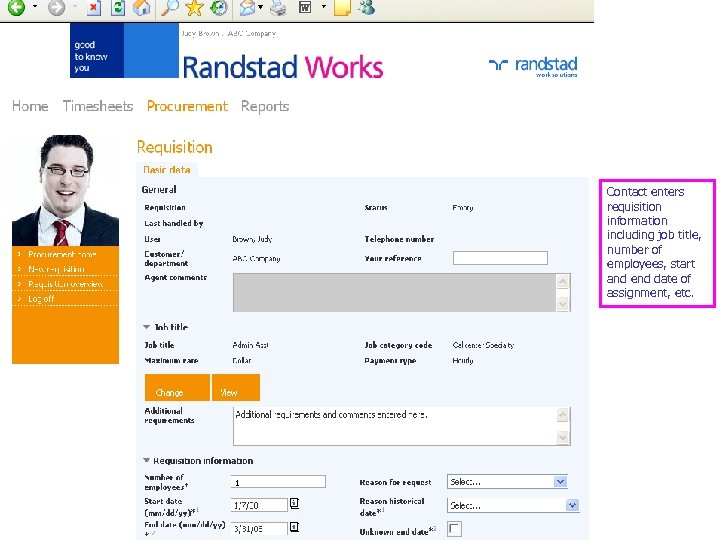Screen dimensions: 720x540
Task: Click the 'ABC Company' customer value
Action: tap(256, 259)
